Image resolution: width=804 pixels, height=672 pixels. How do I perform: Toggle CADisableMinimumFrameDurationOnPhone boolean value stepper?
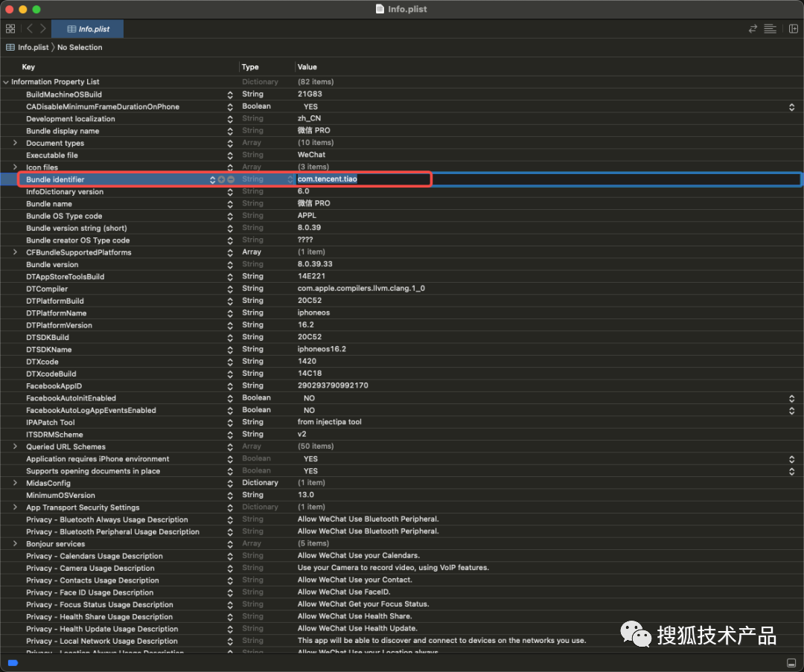pos(791,106)
